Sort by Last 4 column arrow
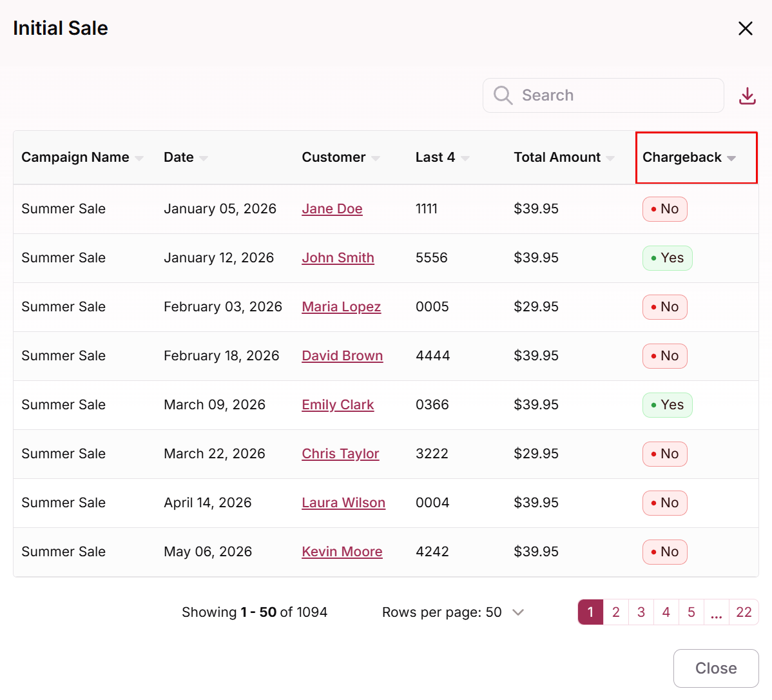Image resolution: width=772 pixels, height=700 pixels. tap(465, 158)
